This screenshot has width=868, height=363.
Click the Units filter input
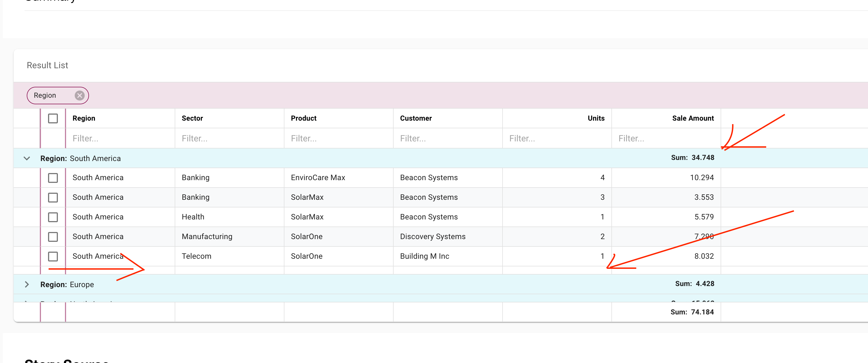556,138
